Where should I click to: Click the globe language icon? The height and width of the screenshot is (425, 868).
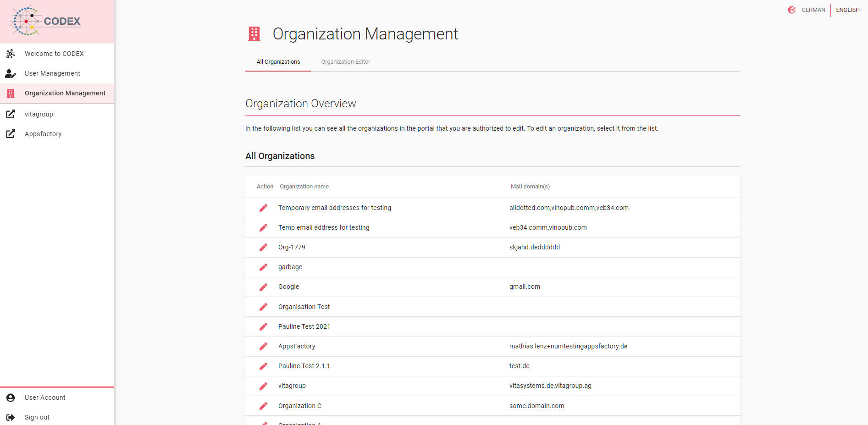[x=791, y=10]
